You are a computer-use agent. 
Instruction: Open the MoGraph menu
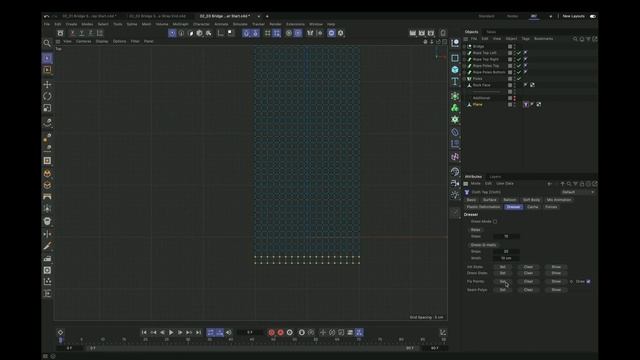pos(180,24)
